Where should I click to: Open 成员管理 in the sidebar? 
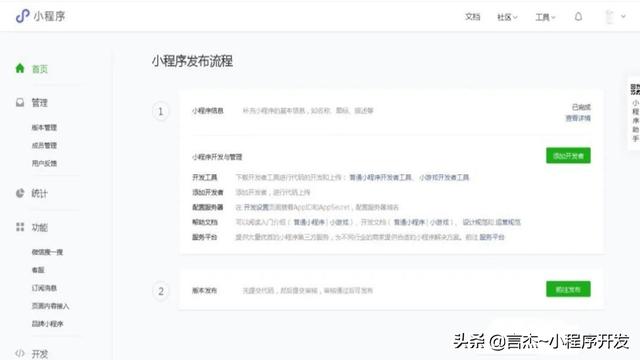tap(44, 145)
